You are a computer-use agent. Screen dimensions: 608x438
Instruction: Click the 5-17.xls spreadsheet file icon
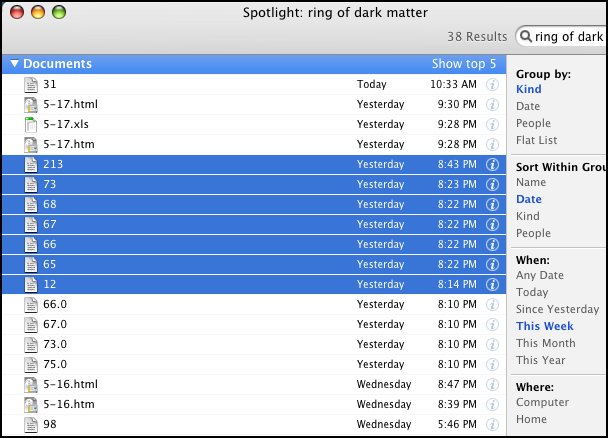point(31,124)
